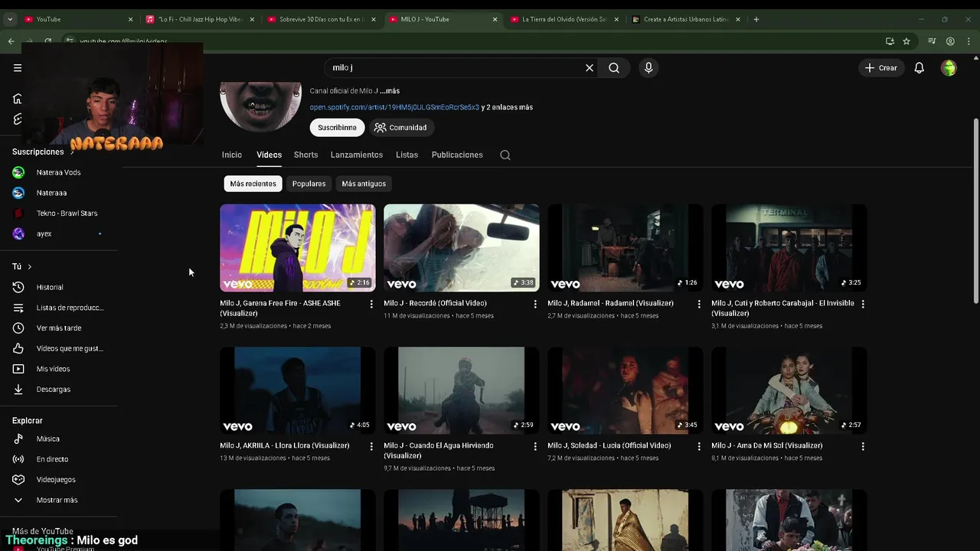Filter videos by Populares

309,184
